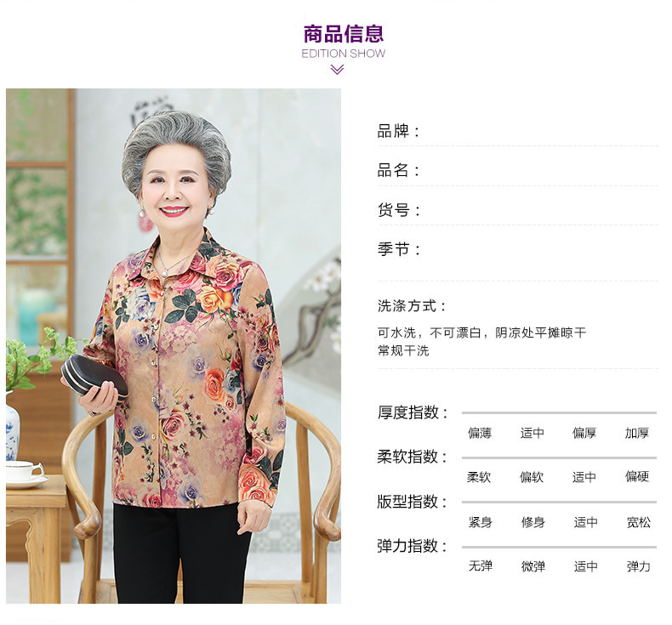The width and height of the screenshot is (672, 625).
Task: Pick 微弹 on the elasticity scale
Action: [533, 566]
